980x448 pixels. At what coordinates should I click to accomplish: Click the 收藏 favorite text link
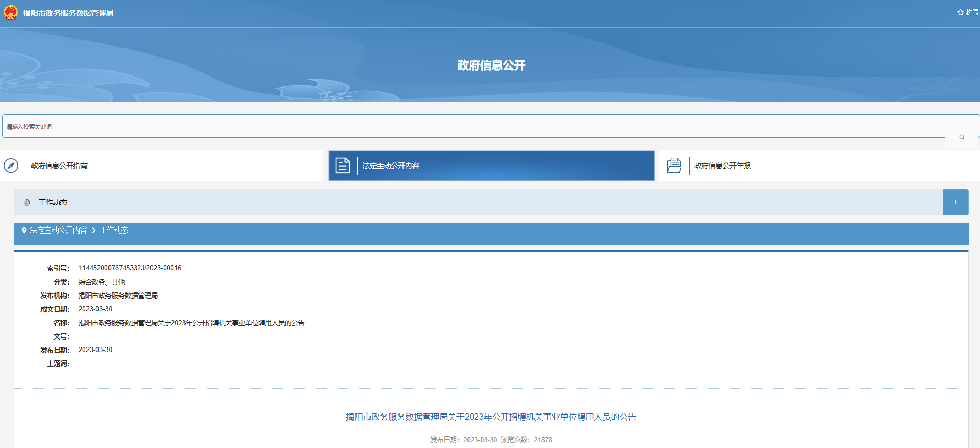pyautogui.click(x=972, y=12)
